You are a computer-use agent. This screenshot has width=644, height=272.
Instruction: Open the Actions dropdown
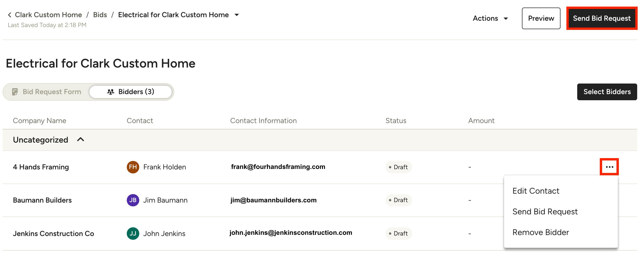[x=490, y=18]
